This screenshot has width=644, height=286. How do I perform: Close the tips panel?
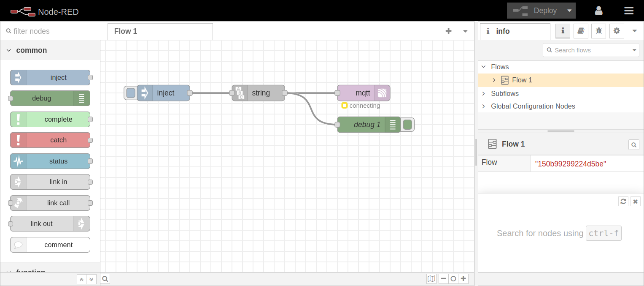point(636,202)
